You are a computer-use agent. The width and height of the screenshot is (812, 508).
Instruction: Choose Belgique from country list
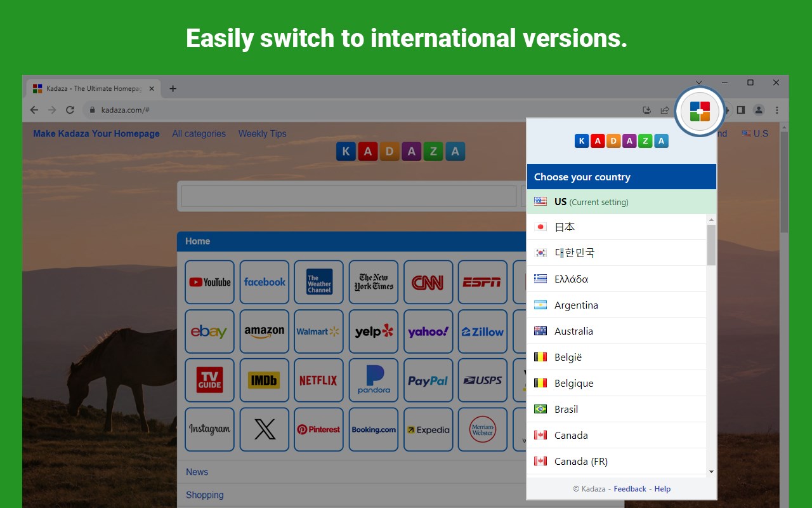point(616,383)
